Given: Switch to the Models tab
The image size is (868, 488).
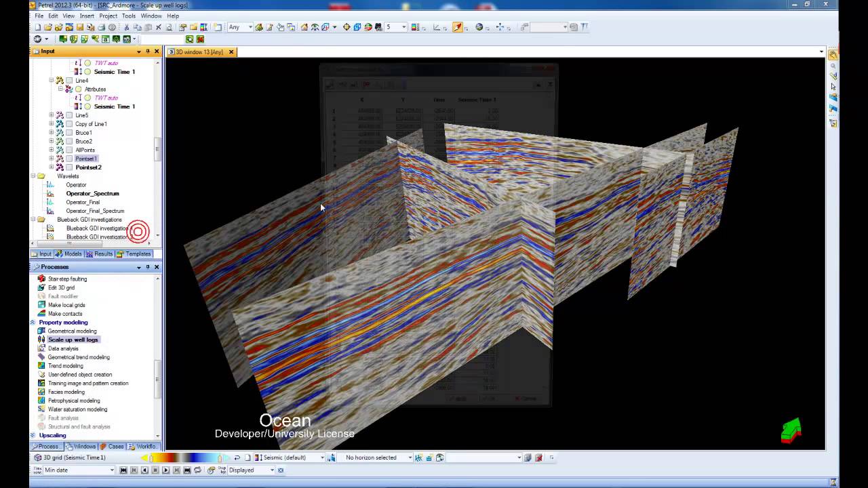Looking at the screenshot, I should 69,253.
